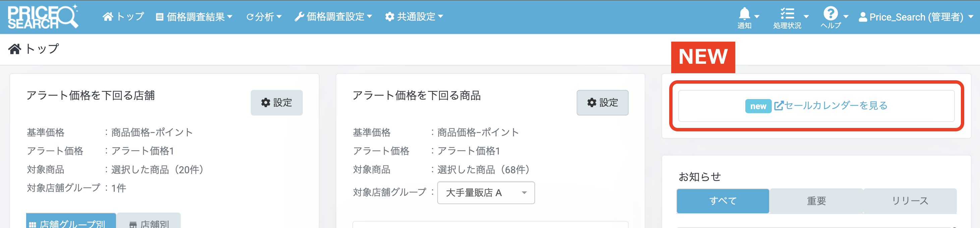Click the PRICE SEARCH logo

coord(44,17)
